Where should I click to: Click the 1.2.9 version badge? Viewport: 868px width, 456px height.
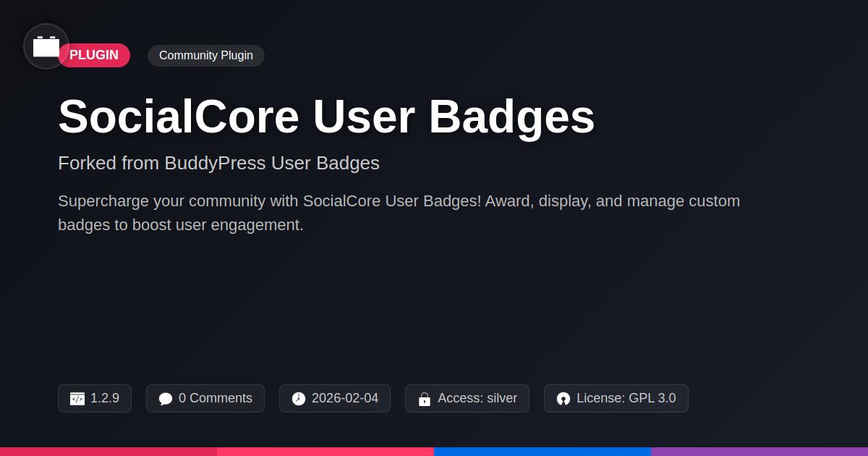[95, 398]
